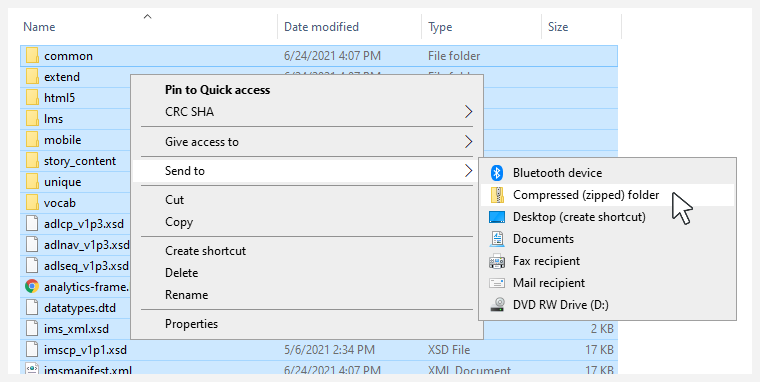Click the Documents icon in Send to
Image resolution: width=760 pixels, height=382 pixels.
pyautogui.click(x=497, y=239)
